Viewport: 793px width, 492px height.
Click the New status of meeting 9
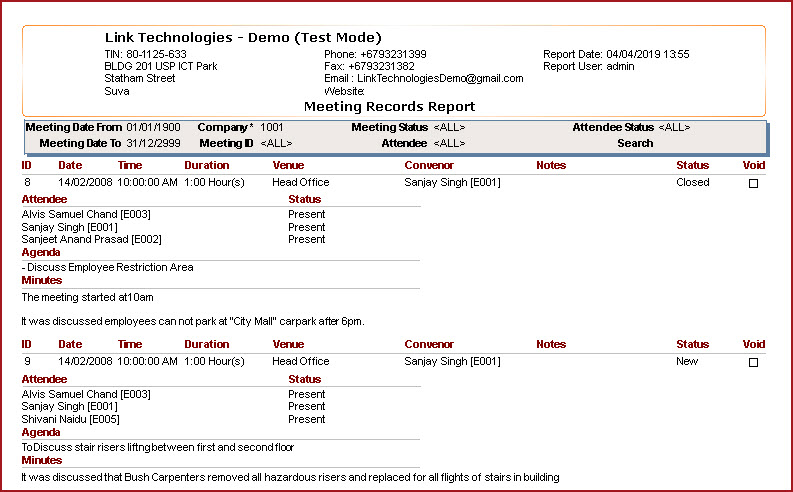[687, 362]
